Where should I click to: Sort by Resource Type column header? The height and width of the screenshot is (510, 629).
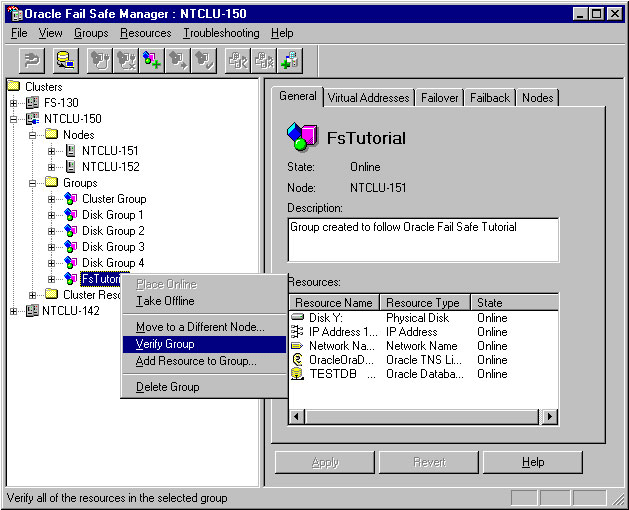425,303
